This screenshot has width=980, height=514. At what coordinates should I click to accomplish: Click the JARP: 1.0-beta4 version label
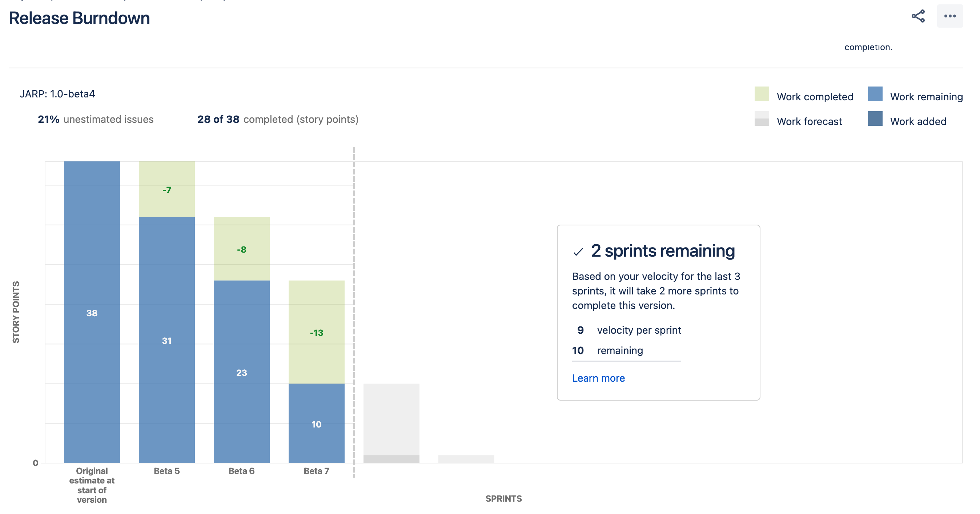[57, 94]
